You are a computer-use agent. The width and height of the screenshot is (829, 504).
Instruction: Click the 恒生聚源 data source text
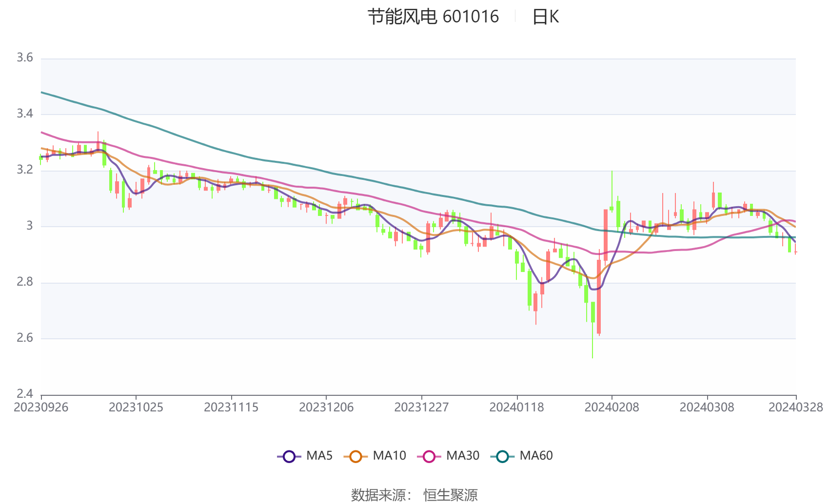click(450, 495)
